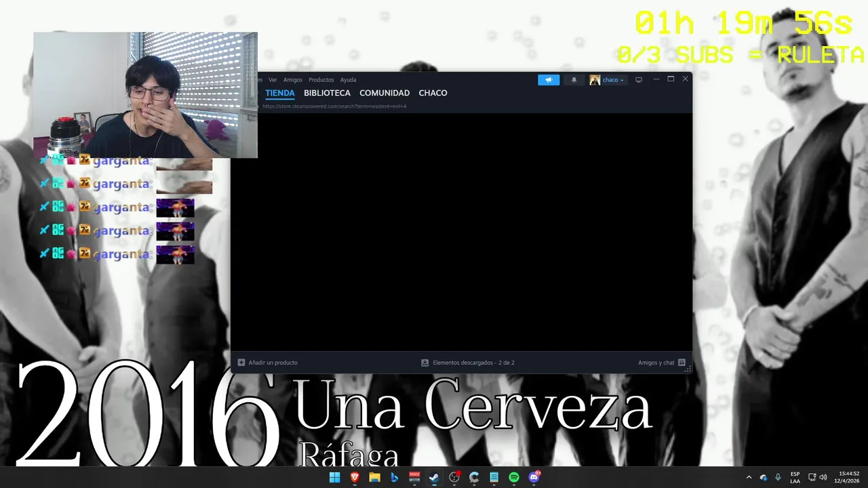868x488 pixels.
Task: Click the chaco profile avatar in Steam
Action: (595, 80)
